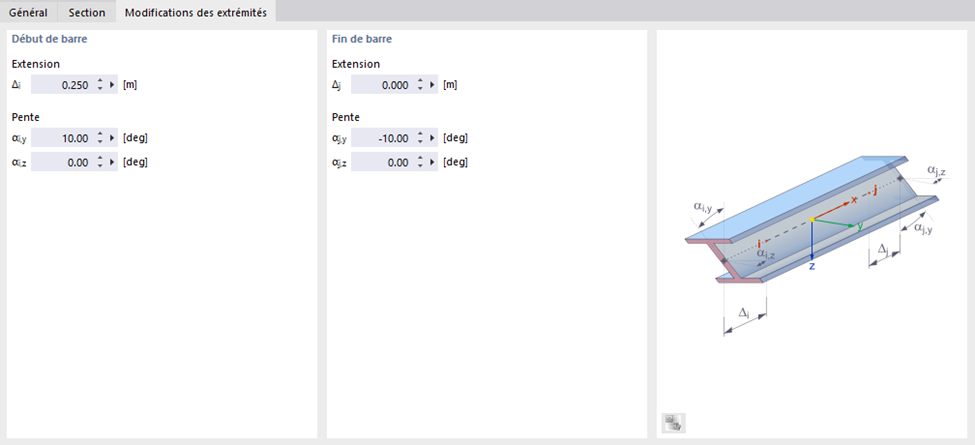Increase the start αi,y slope with the up spinner
This screenshot has height=445, width=975.
coord(100,134)
